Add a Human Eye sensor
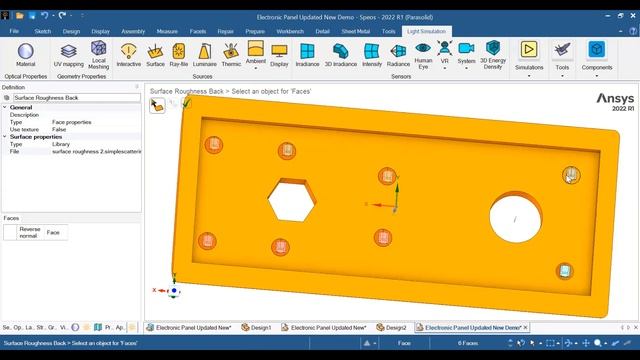 [x=423, y=55]
